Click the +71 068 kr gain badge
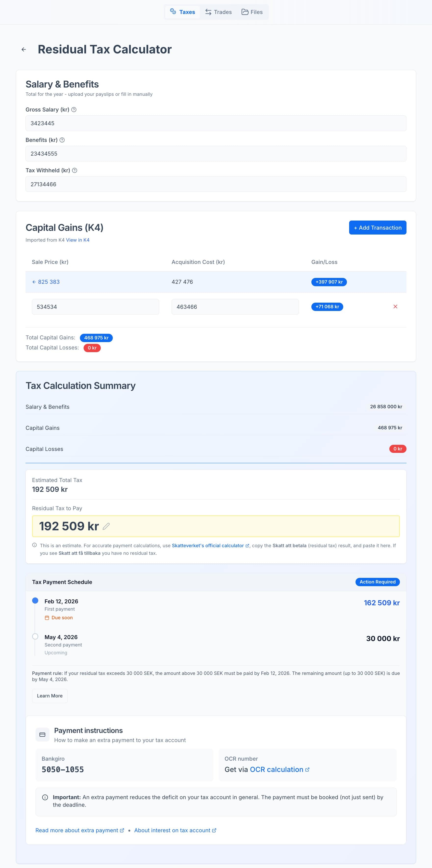The image size is (432, 868). (x=327, y=307)
